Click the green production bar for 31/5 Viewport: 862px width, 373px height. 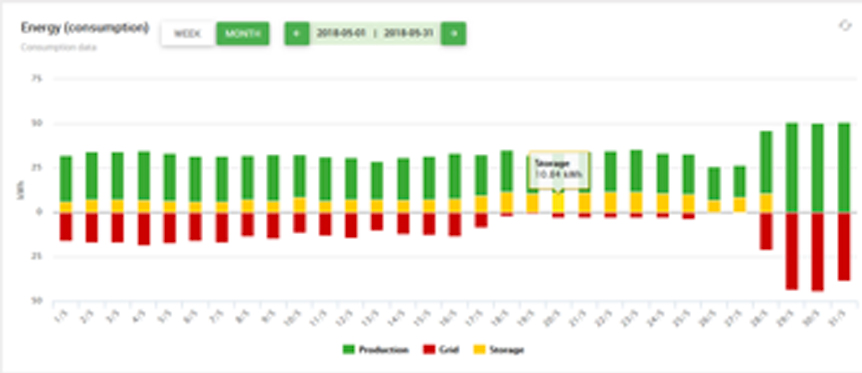[843, 168]
